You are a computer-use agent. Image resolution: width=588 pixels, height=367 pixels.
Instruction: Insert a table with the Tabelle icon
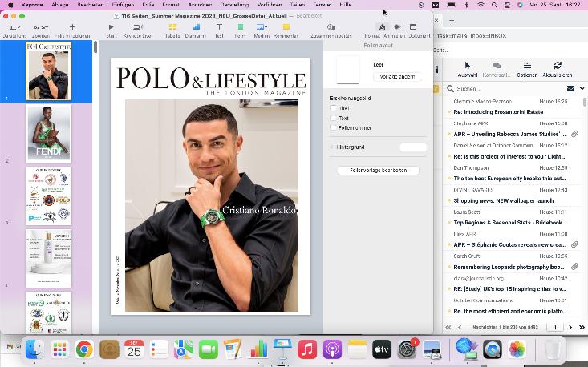[172, 27]
